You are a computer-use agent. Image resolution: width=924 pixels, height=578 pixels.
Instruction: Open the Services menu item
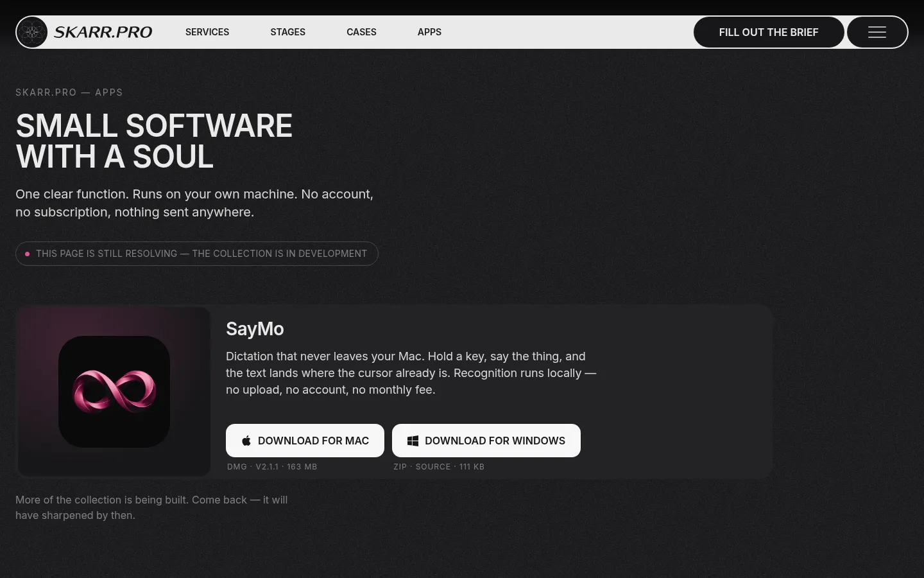207,32
